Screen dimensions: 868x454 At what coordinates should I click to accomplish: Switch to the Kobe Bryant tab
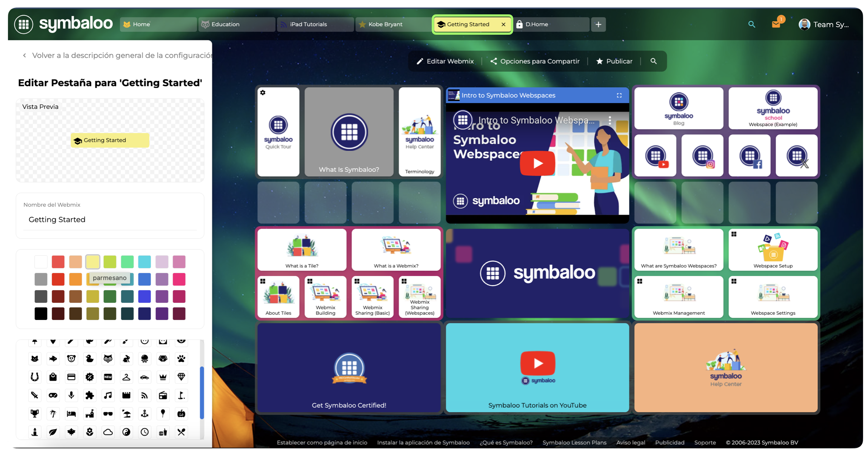tap(393, 24)
